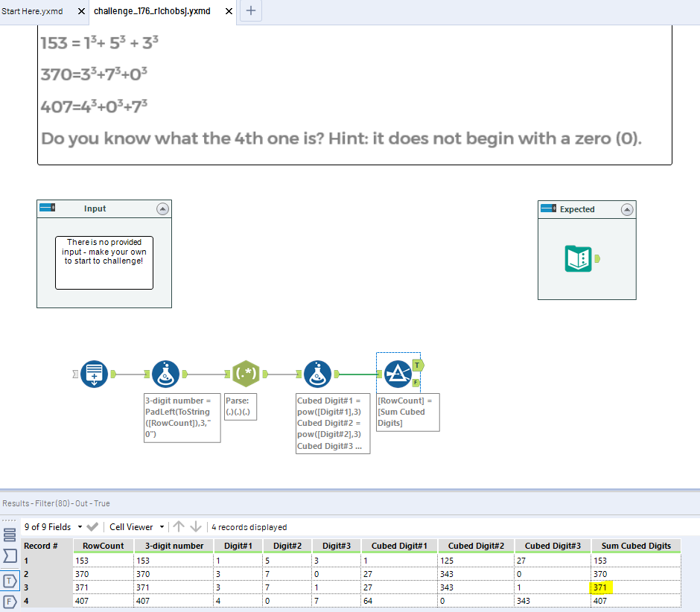
Task: Click the Expected tool's output anchor
Action: click(597, 258)
